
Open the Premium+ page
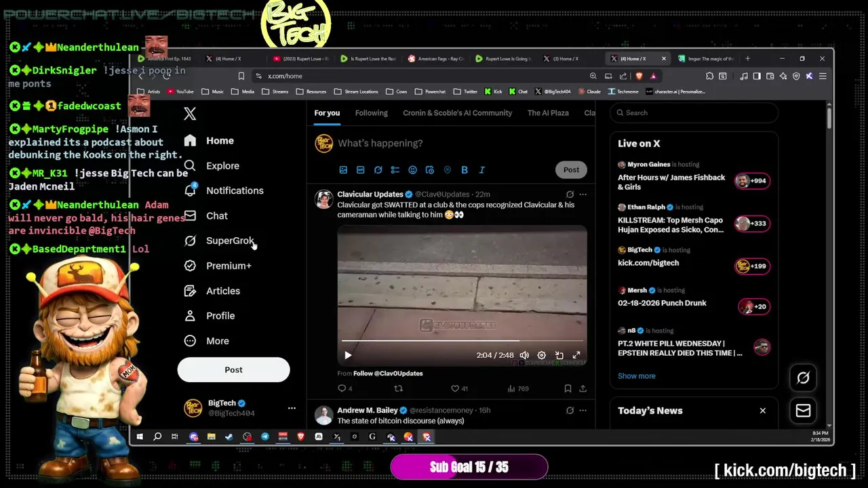(x=218, y=266)
